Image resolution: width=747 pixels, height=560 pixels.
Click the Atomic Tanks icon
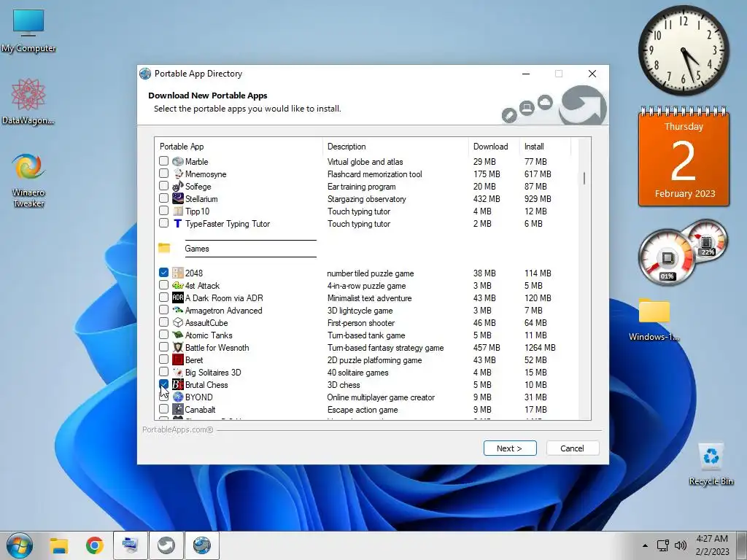click(178, 335)
